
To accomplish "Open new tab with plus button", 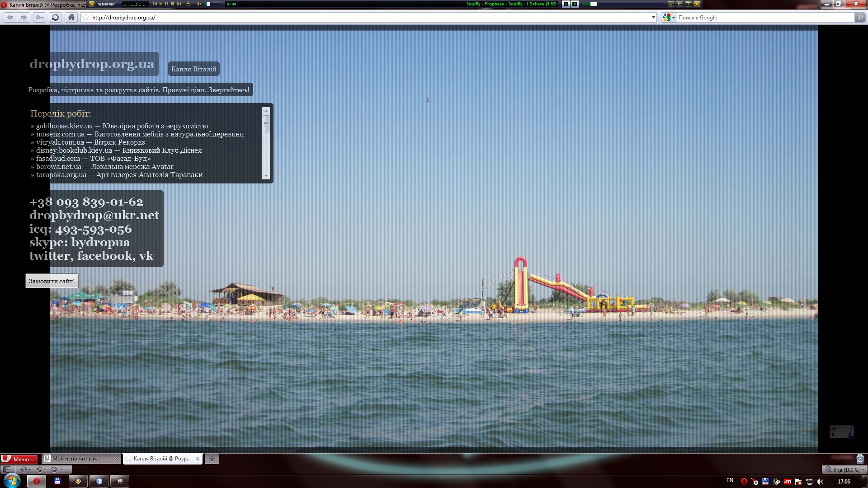I will (x=212, y=459).
